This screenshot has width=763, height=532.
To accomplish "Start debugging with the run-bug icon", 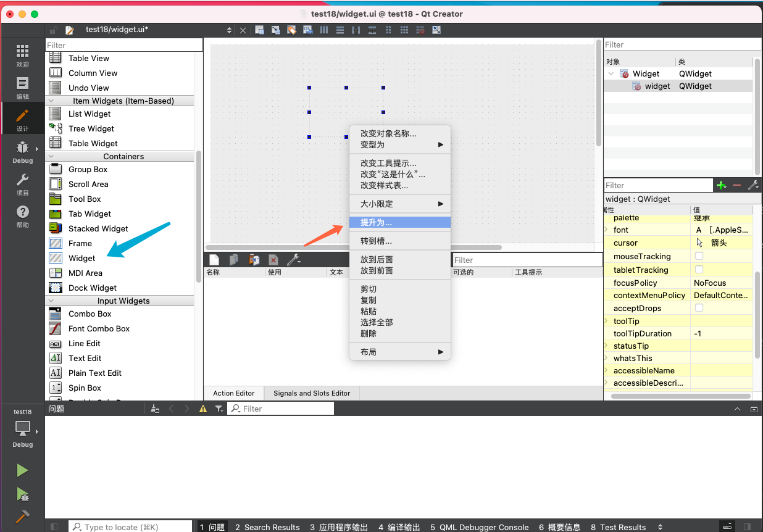I will pos(22,494).
